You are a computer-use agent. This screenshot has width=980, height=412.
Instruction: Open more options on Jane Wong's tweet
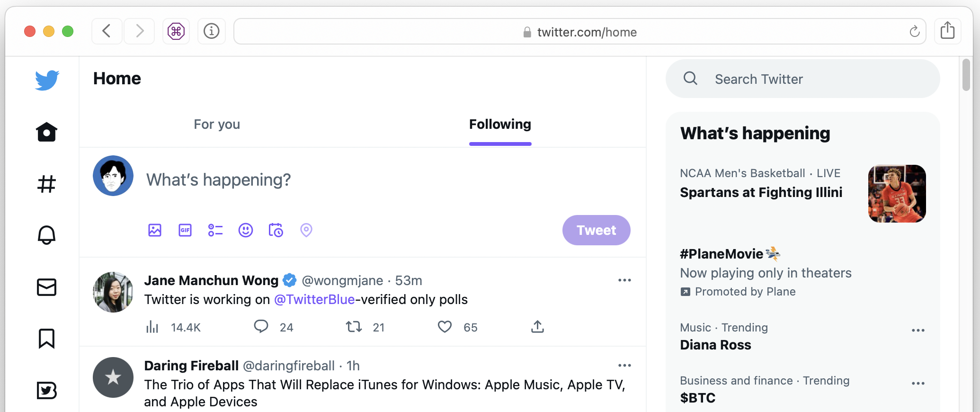click(624, 280)
